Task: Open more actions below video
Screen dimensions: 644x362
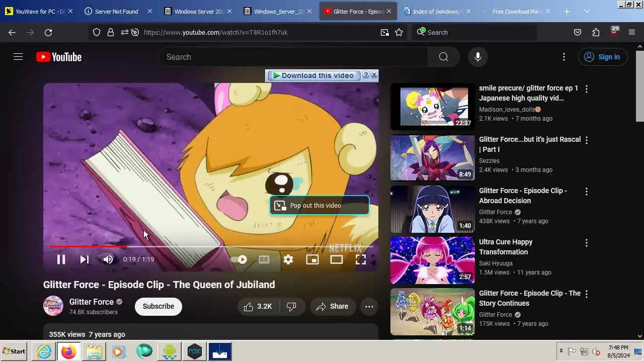Action: [369, 306]
